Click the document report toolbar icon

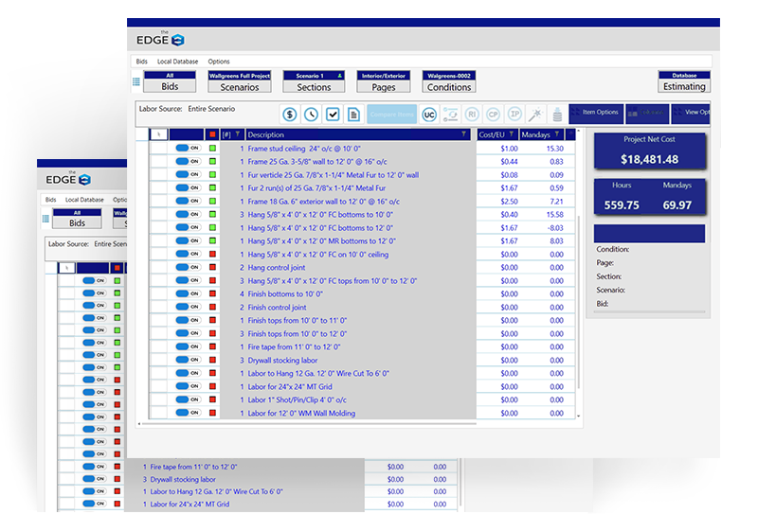click(x=353, y=115)
